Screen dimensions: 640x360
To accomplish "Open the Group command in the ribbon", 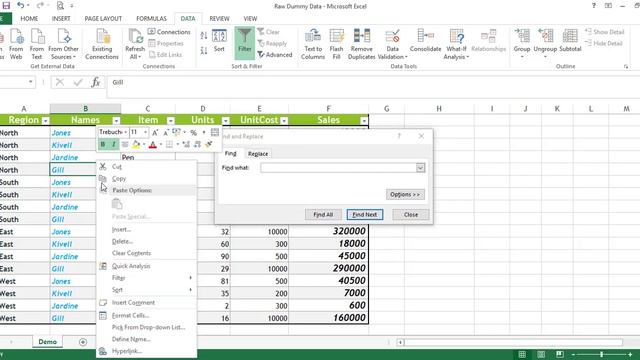I will tap(522, 43).
